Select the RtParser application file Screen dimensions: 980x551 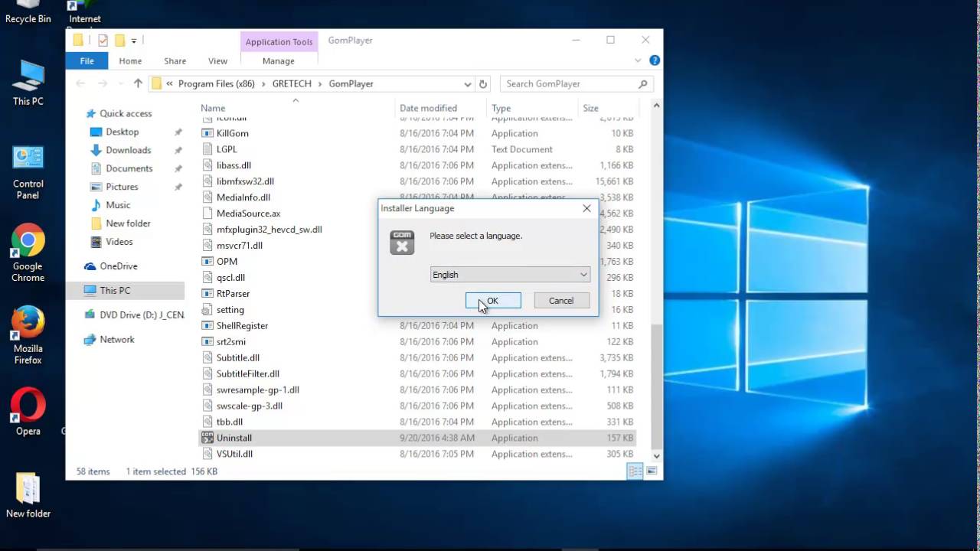pos(233,294)
